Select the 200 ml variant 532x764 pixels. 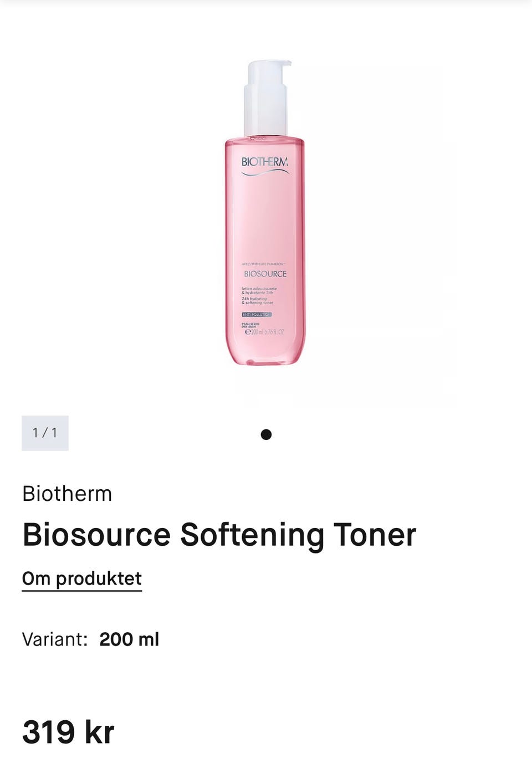pos(129,639)
